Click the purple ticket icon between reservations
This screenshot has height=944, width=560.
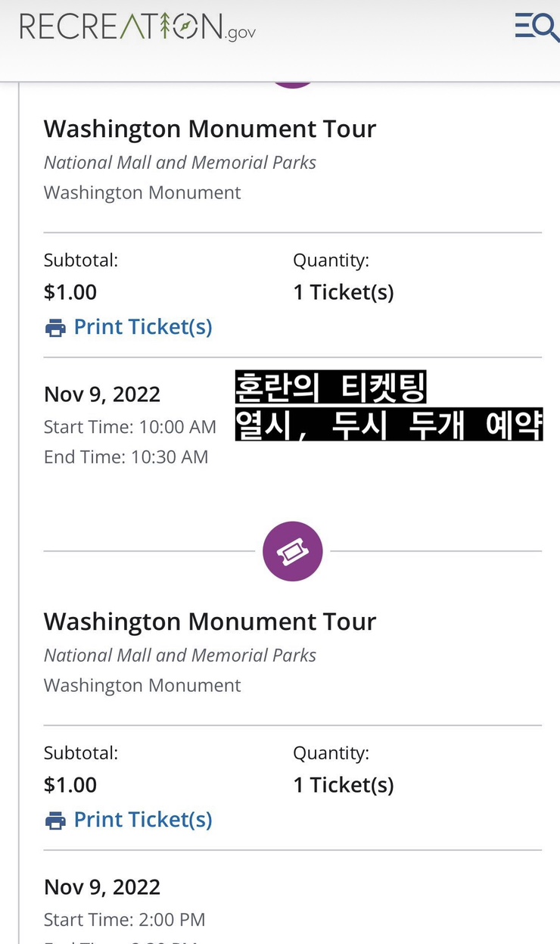pyautogui.click(x=293, y=551)
